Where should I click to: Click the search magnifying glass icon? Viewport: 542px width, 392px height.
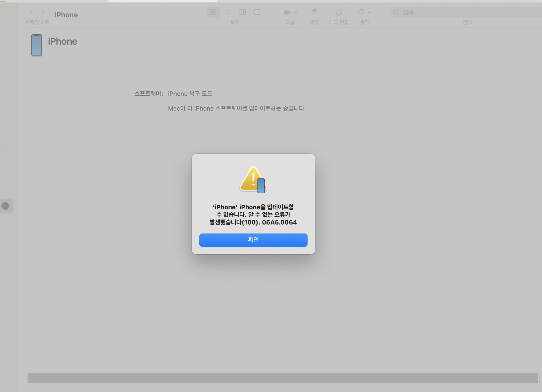396,12
